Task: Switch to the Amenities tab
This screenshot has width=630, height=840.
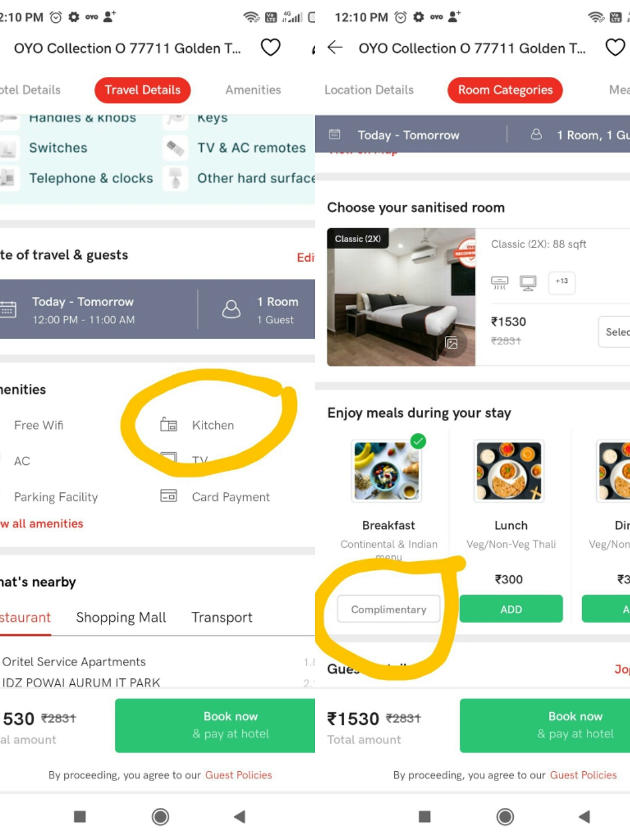Action: pyautogui.click(x=253, y=90)
